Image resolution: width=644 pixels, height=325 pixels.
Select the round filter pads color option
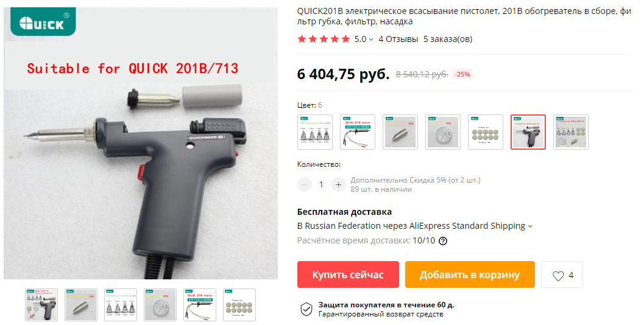tap(486, 132)
